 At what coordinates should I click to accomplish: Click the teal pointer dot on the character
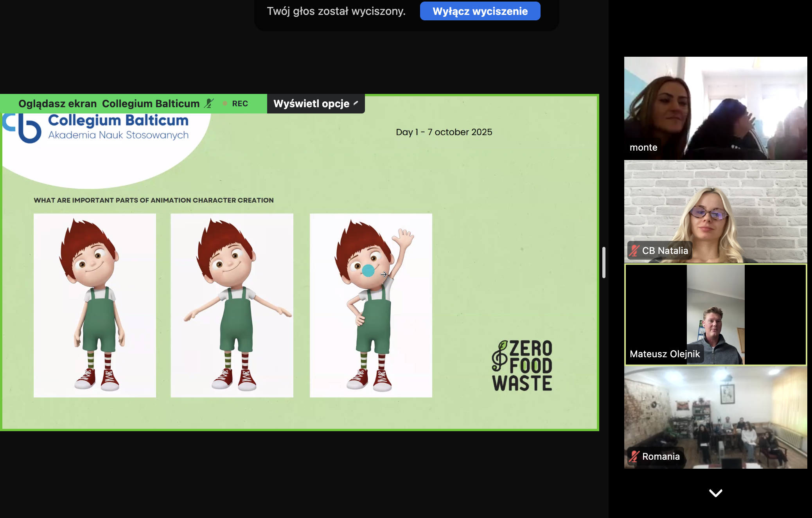[x=368, y=271]
